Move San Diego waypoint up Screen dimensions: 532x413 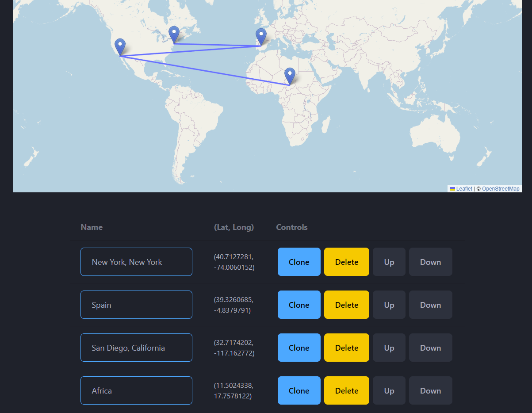pos(389,348)
